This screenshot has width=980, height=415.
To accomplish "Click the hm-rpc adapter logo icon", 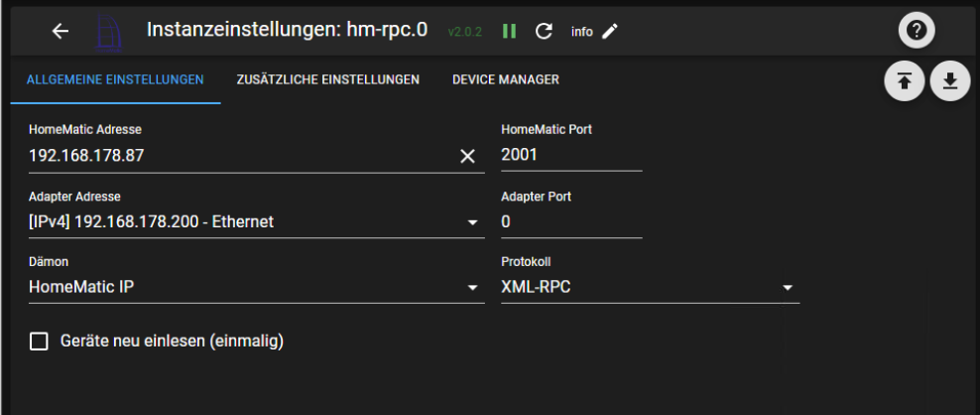I will (x=109, y=32).
